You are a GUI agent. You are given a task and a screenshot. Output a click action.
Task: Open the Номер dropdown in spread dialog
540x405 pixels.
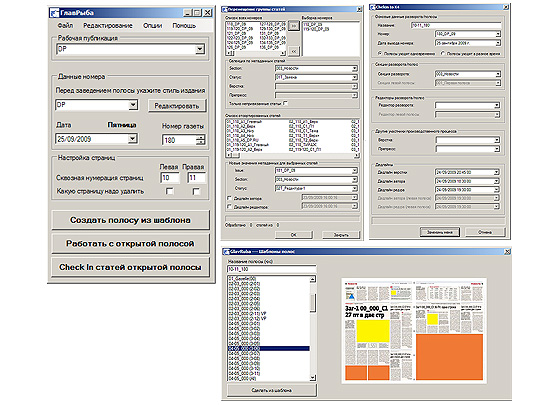pos(498,34)
